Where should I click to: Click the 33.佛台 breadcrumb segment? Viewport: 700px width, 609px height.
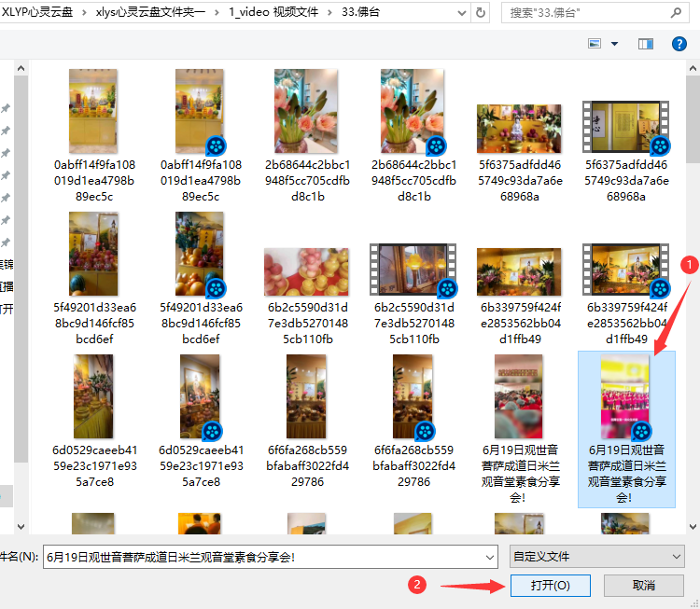tap(360, 12)
